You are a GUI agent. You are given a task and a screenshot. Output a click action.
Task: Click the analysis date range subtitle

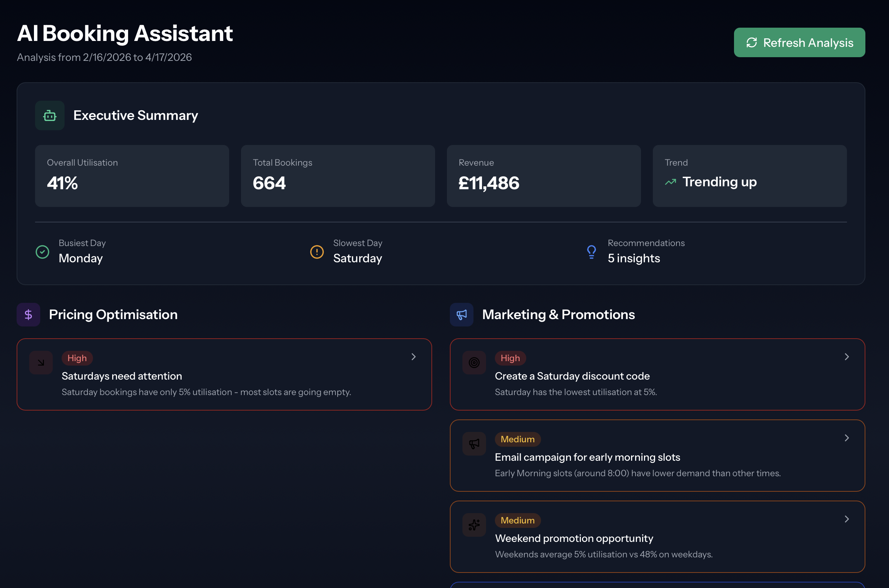[x=104, y=58]
